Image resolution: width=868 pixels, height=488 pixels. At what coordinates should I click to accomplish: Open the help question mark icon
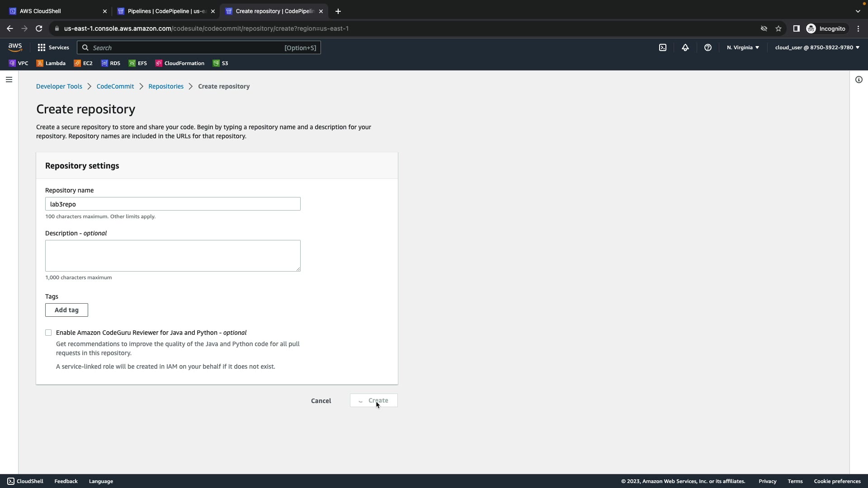[x=708, y=47]
